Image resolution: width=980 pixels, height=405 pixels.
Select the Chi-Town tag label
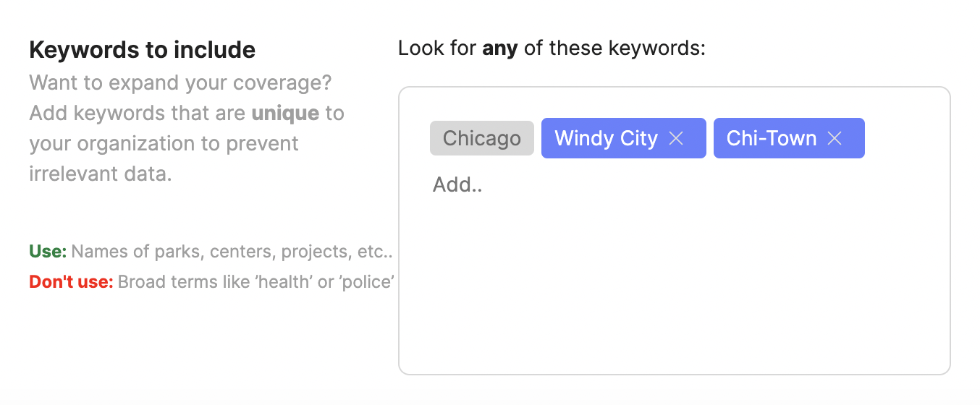(772, 138)
